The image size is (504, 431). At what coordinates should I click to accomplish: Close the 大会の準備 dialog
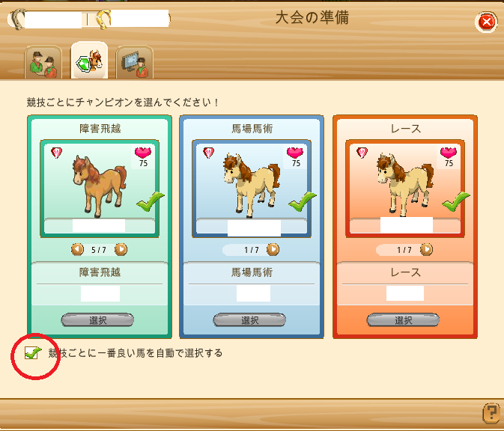486,22
